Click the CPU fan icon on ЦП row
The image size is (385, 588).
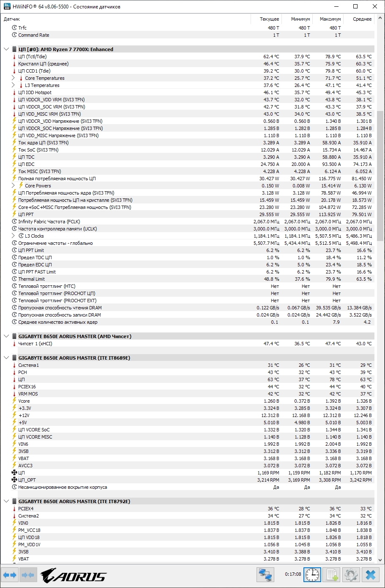14,473
